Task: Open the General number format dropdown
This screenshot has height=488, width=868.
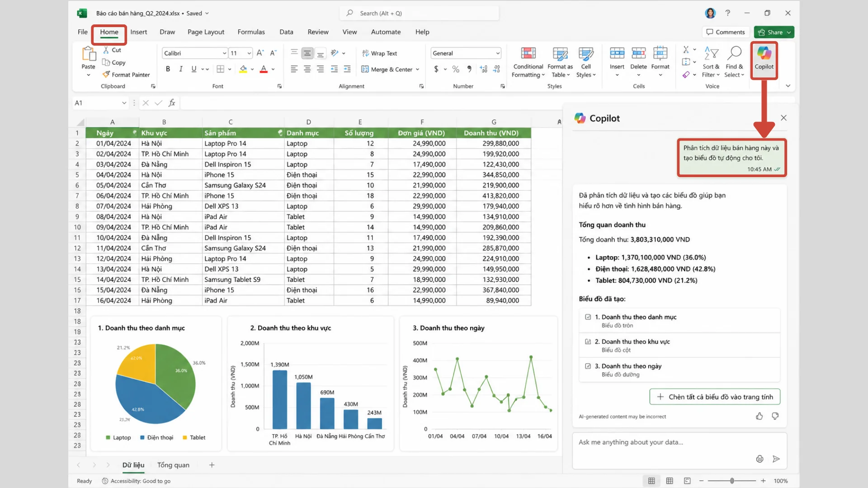Action: pyautogui.click(x=498, y=53)
